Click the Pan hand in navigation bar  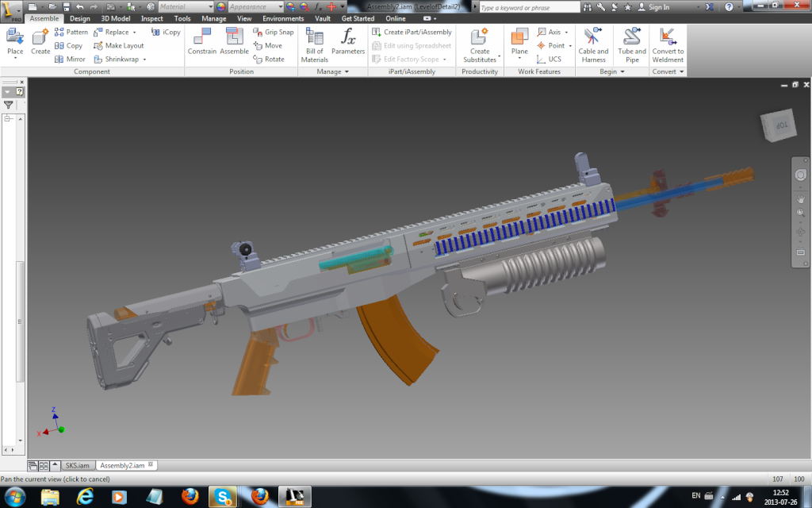pyautogui.click(x=801, y=199)
